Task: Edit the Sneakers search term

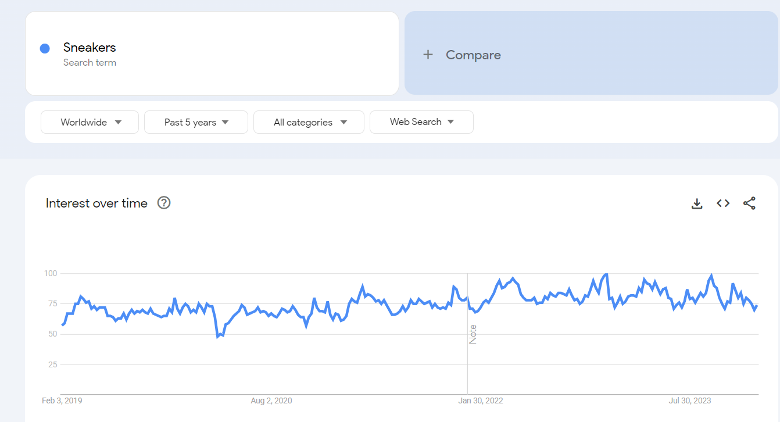Action: point(90,47)
